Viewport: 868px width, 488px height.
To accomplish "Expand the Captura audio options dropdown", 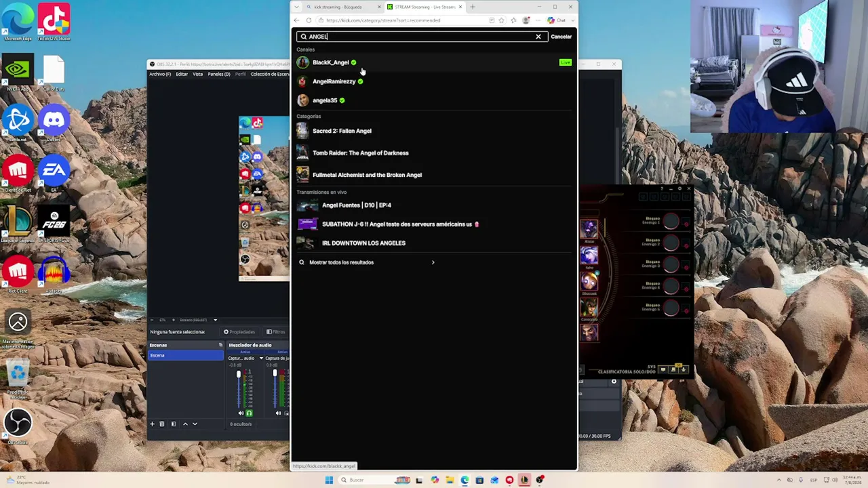I will click(x=261, y=358).
